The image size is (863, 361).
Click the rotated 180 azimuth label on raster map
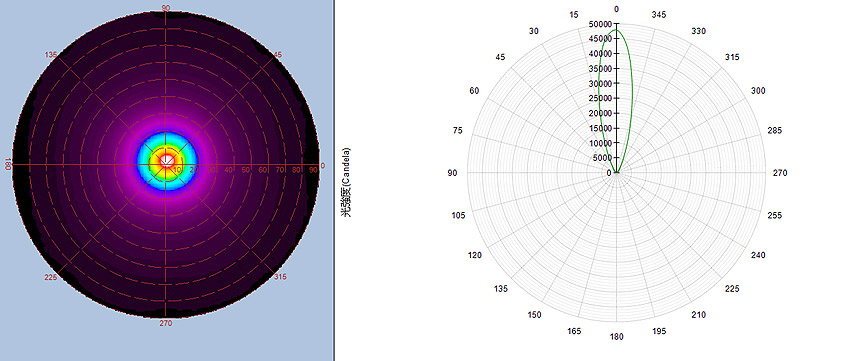point(8,165)
